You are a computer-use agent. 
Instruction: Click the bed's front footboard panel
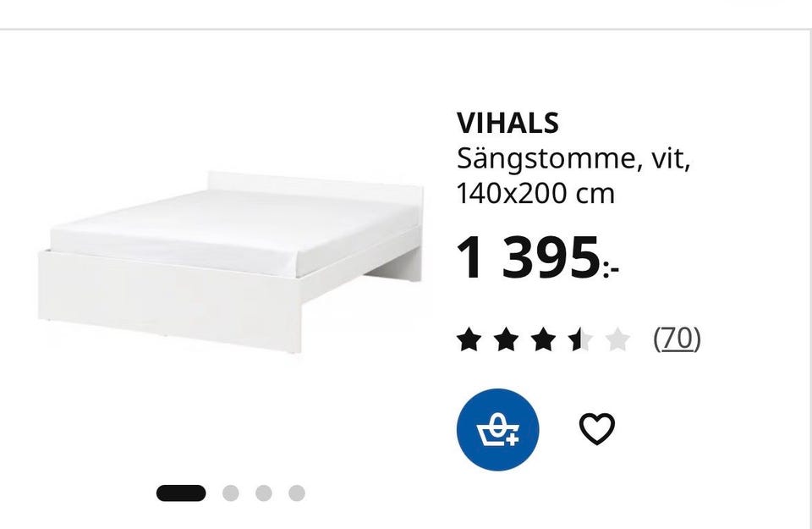coord(169,300)
